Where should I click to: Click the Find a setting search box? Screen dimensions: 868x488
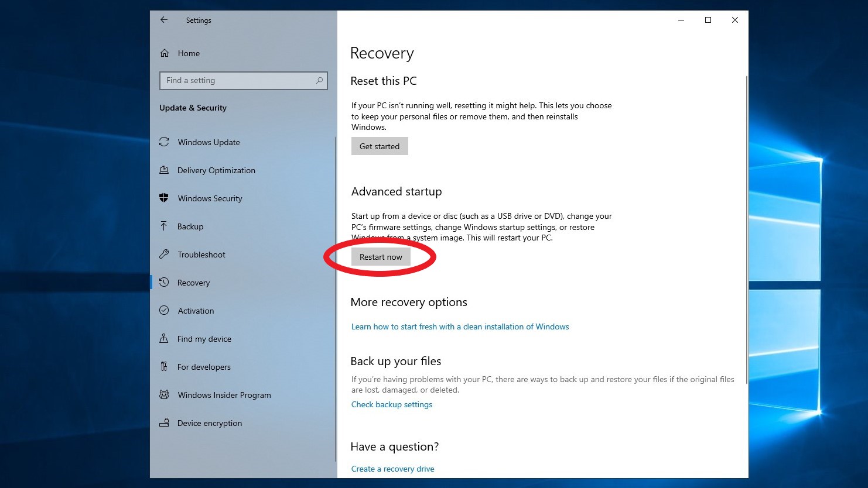coord(243,81)
